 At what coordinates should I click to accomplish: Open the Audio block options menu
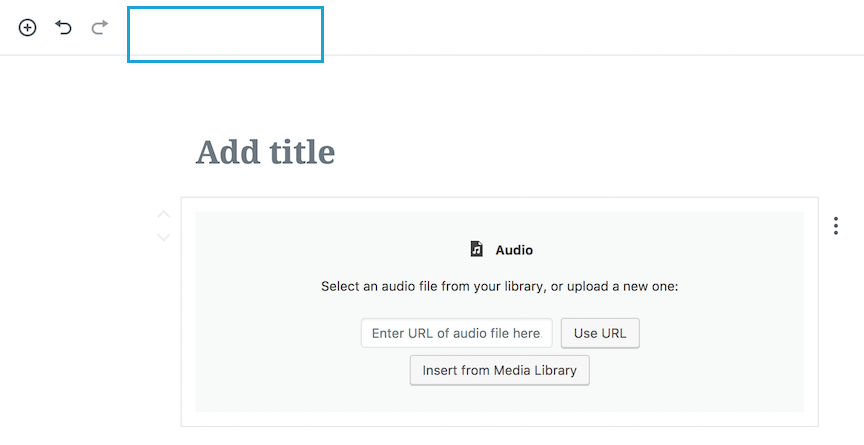point(836,226)
